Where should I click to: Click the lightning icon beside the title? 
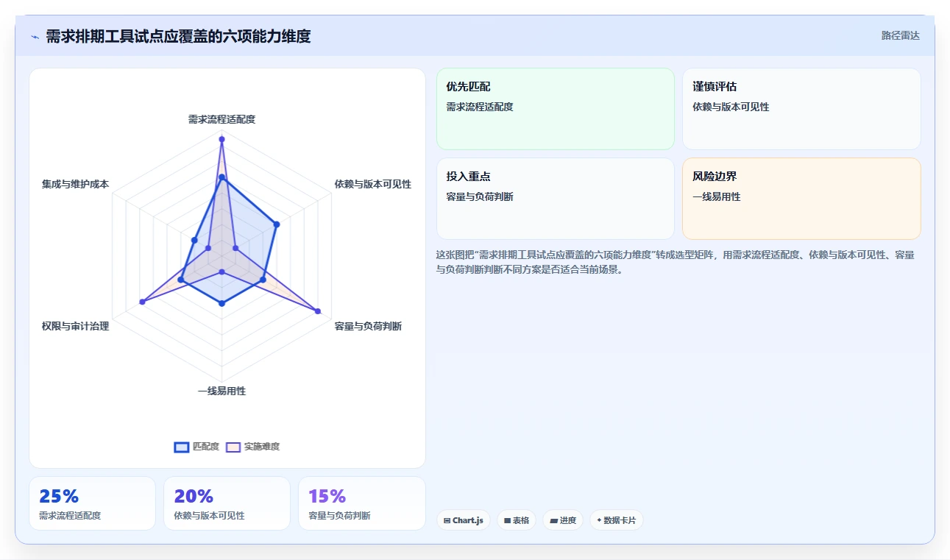(x=35, y=37)
